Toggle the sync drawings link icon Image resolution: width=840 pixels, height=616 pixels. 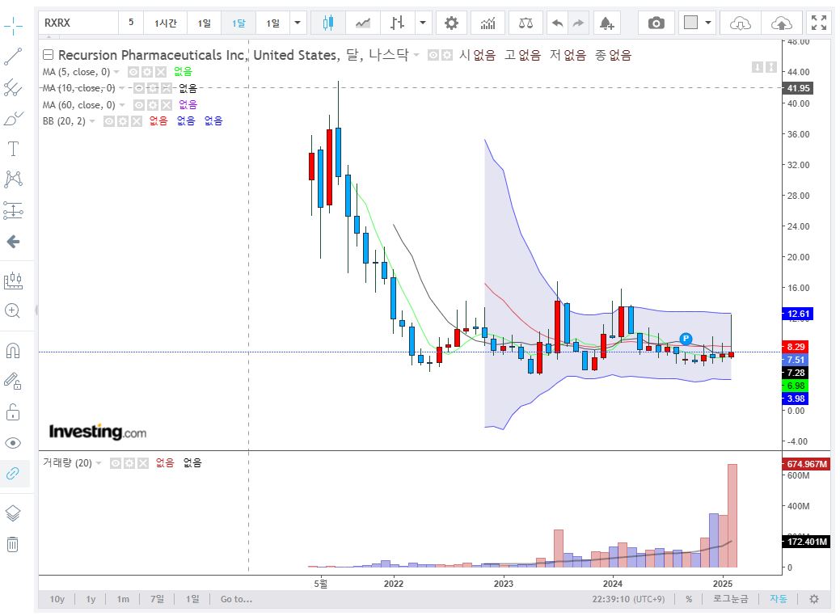pos(13,474)
